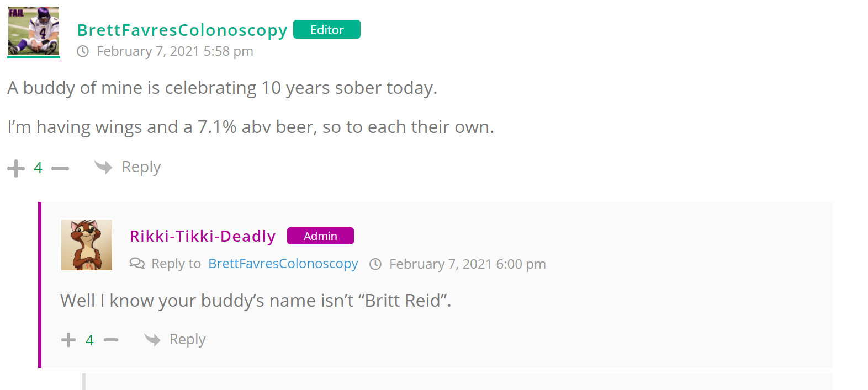Click Rikki-Tikki-Deadly's mongoose avatar
The width and height of the screenshot is (868, 390).
[x=87, y=245]
